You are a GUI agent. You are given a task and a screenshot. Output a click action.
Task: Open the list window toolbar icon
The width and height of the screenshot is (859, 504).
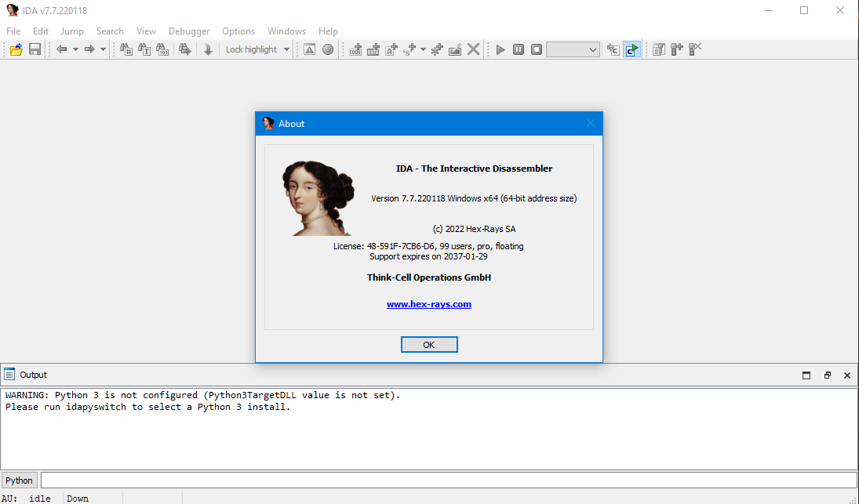pos(658,49)
